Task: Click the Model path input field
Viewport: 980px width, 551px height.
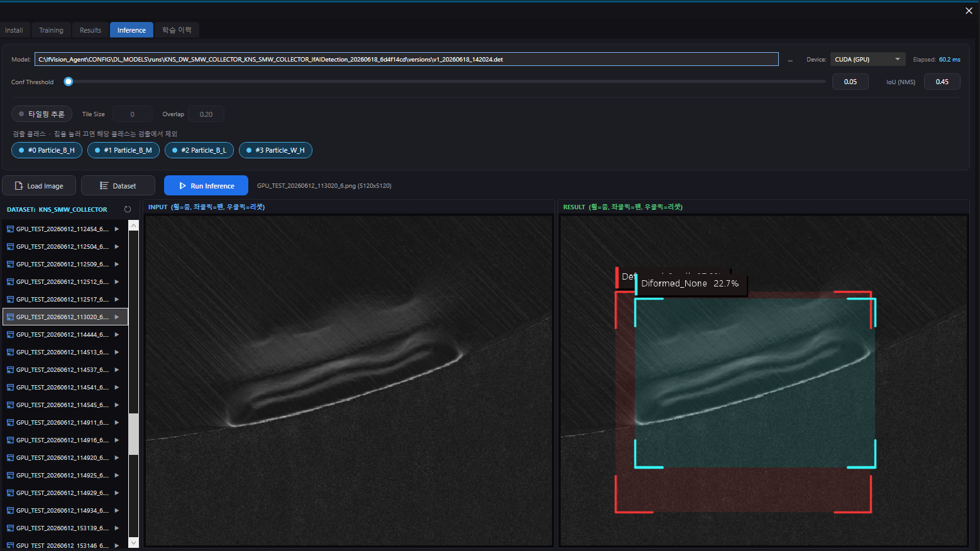Action: pyautogui.click(x=406, y=59)
